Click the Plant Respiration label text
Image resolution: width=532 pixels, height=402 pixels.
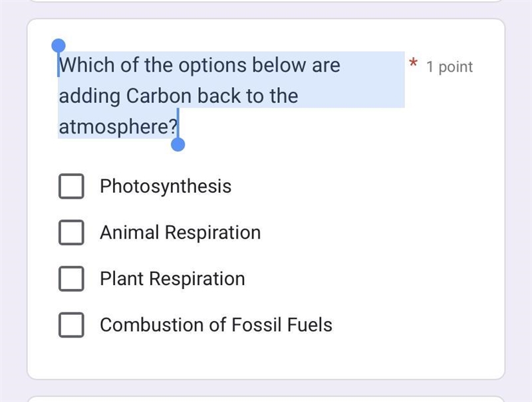(x=172, y=279)
